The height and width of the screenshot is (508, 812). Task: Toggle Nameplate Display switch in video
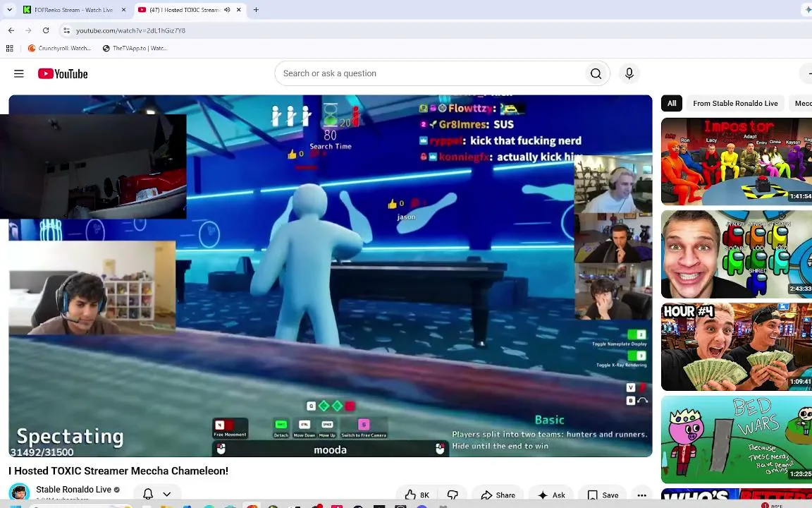(x=636, y=335)
